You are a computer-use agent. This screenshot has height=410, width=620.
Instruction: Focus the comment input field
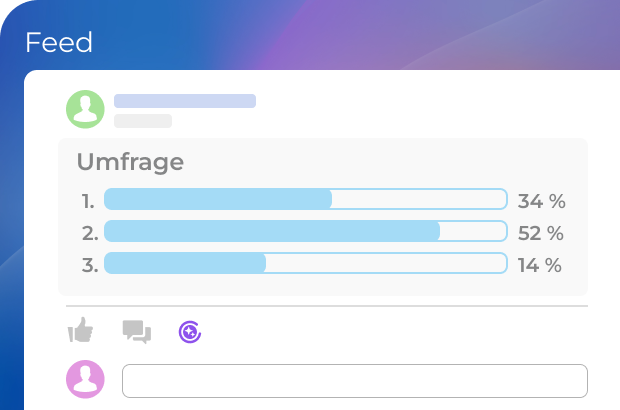pyautogui.click(x=354, y=381)
